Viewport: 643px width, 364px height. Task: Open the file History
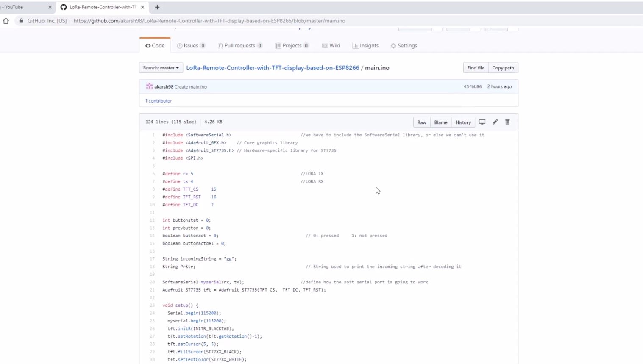tap(463, 122)
